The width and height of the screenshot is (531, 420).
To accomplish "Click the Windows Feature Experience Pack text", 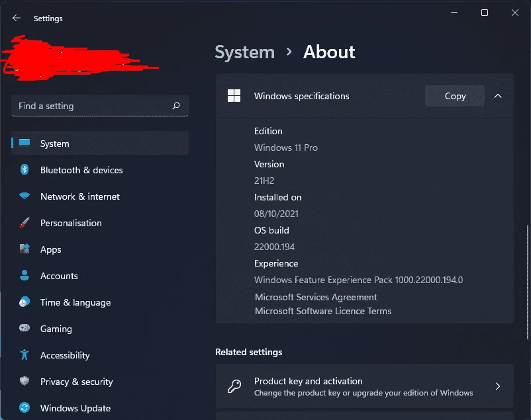I will tap(359, 280).
